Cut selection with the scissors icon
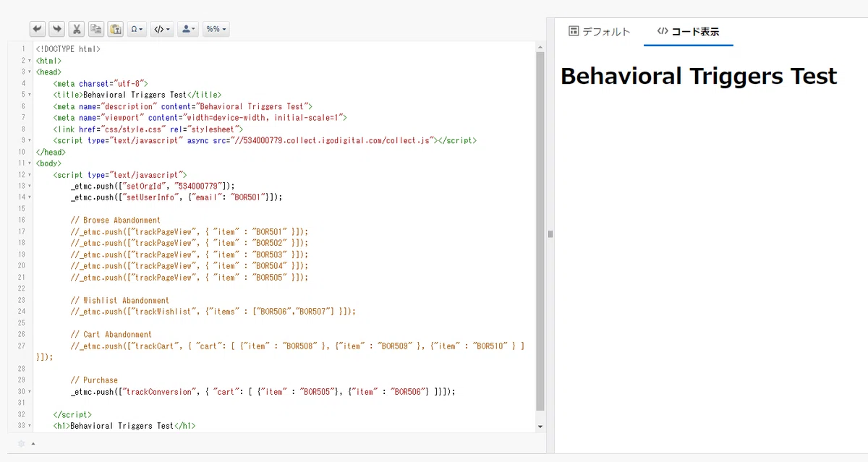Screen dimensions: 868x462 pyautogui.click(x=77, y=29)
